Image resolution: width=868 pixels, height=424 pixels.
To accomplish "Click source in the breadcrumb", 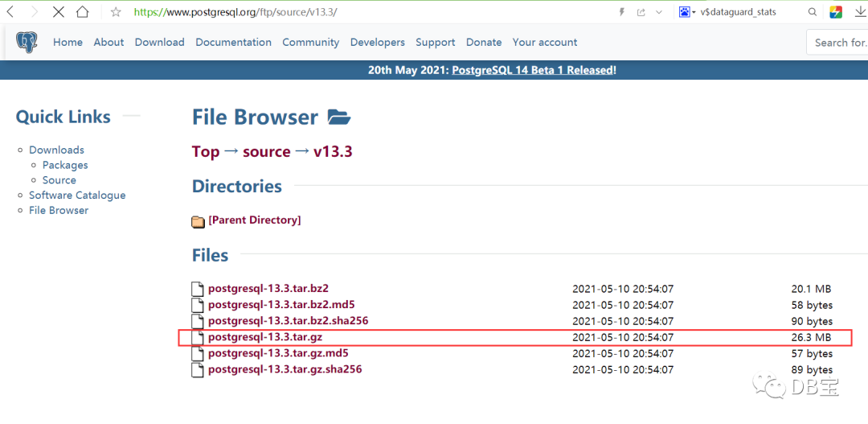I will pos(267,151).
